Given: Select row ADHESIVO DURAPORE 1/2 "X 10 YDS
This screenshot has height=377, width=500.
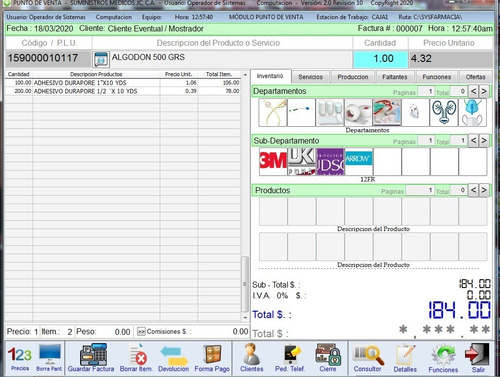Looking at the screenshot, I should tap(123, 91).
